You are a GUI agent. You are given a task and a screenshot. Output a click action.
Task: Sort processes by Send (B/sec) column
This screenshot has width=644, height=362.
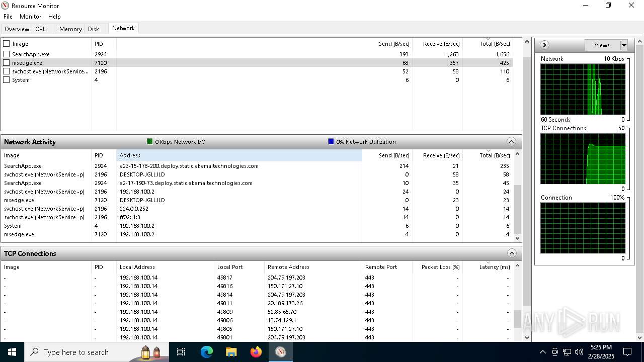tap(386, 44)
